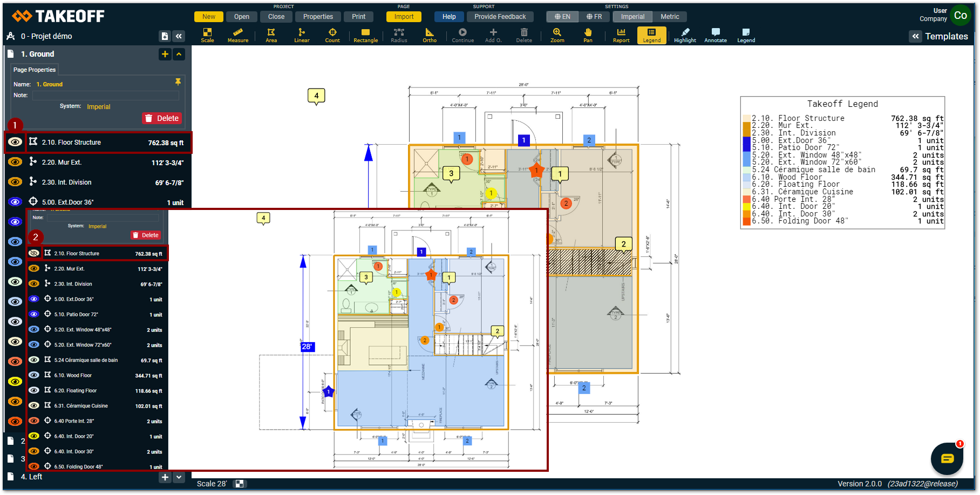The image size is (980, 495).
Task: Toggle visibility of 5.00 Ext.Door 36"
Action: pos(15,202)
